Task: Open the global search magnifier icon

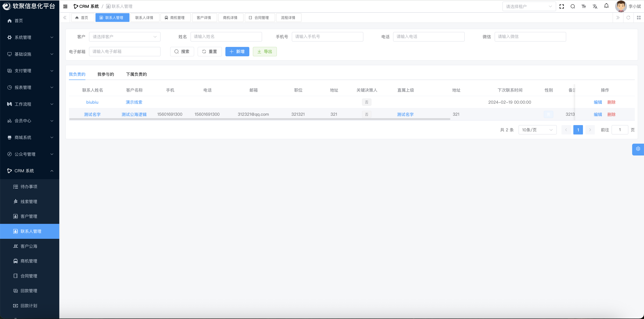Action: (x=572, y=6)
